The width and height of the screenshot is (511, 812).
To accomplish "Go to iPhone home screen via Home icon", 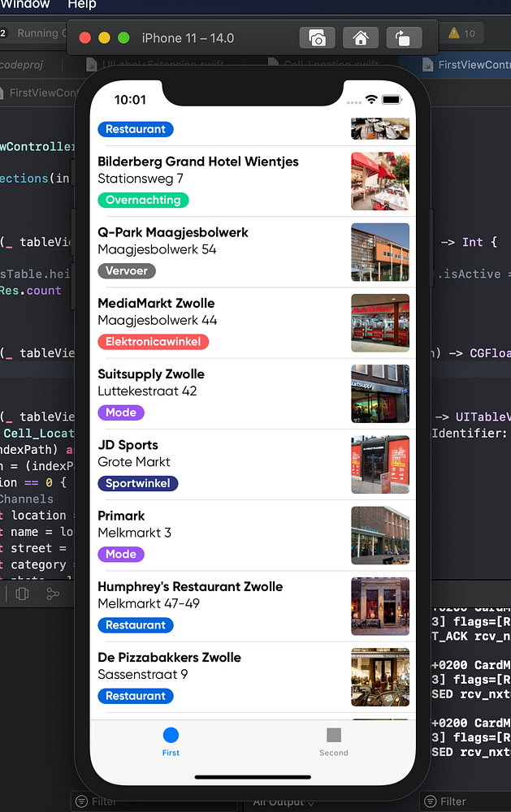I will [x=360, y=38].
